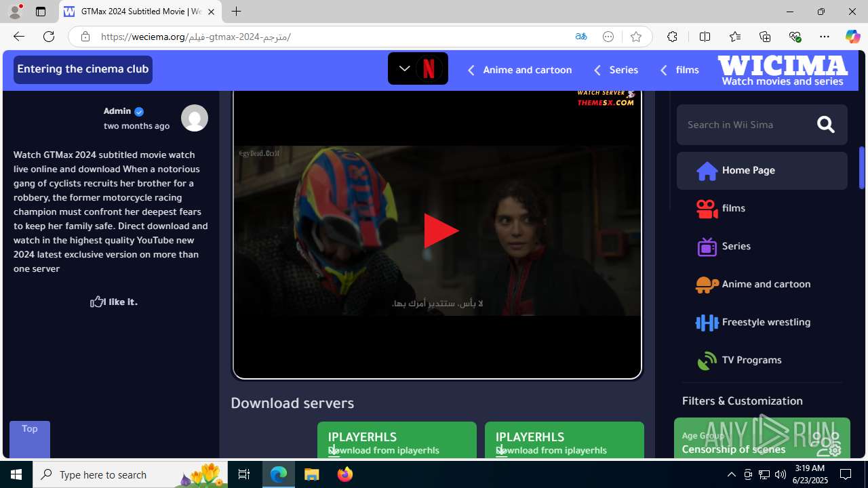Show hidden system tray icons
This screenshot has height=488, width=868.
731,474
